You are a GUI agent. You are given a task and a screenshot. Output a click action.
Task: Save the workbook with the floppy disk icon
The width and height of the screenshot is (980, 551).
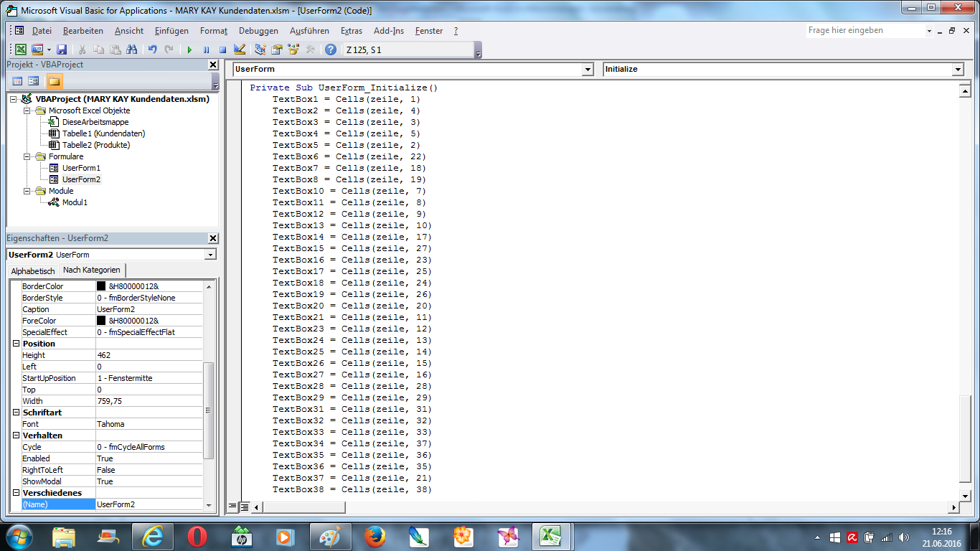pyautogui.click(x=62, y=50)
